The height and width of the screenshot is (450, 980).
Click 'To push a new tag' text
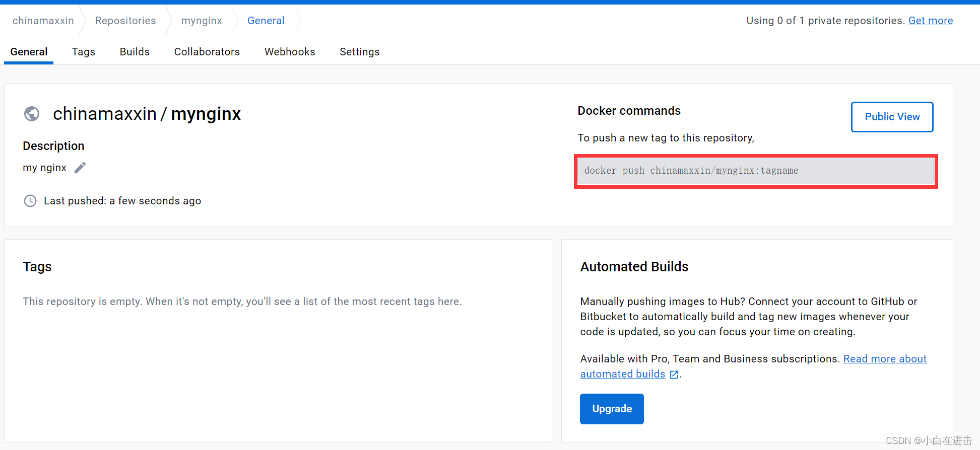[666, 138]
